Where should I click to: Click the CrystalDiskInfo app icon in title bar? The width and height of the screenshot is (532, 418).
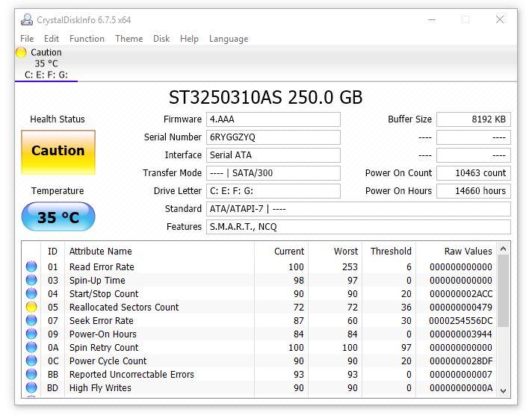tap(26, 19)
